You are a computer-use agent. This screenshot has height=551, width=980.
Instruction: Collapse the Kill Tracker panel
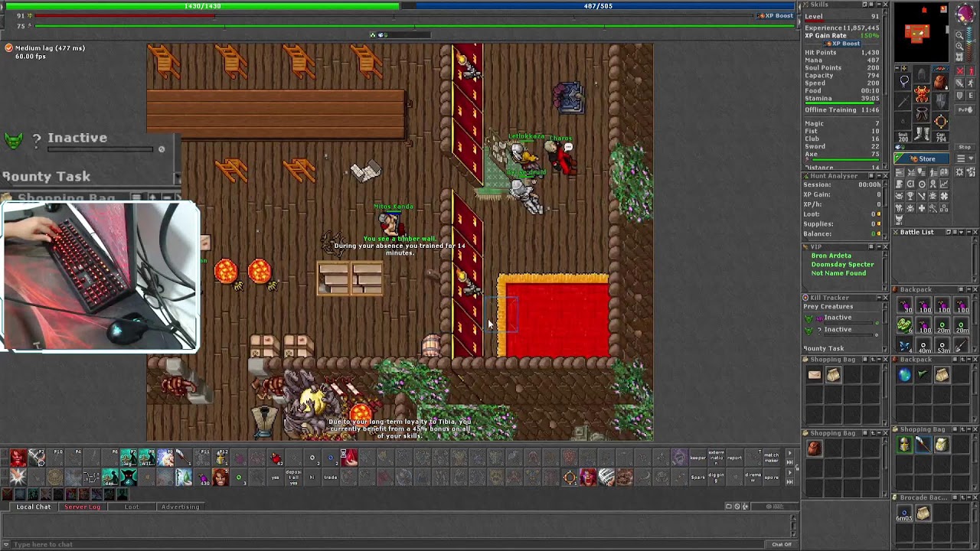(x=878, y=297)
